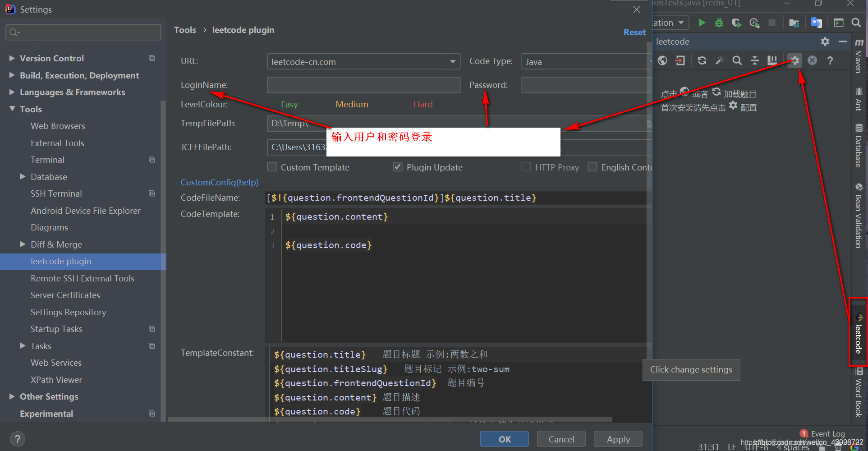
Task: Open the Project Structure folder icon
Action: click(x=794, y=23)
